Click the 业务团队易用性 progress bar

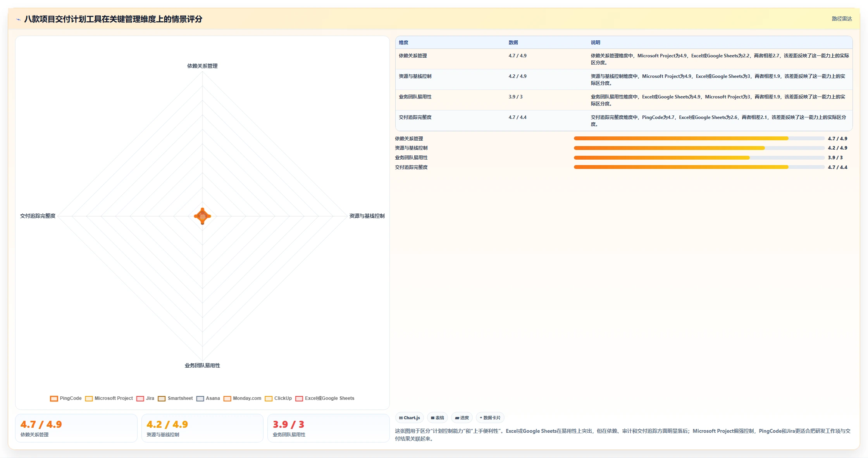pyautogui.click(x=699, y=158)
